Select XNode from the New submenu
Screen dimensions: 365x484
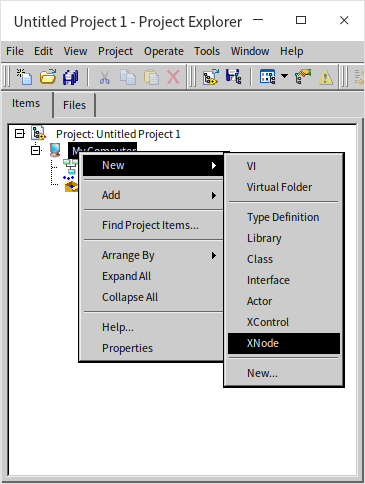tap(284, 343)
